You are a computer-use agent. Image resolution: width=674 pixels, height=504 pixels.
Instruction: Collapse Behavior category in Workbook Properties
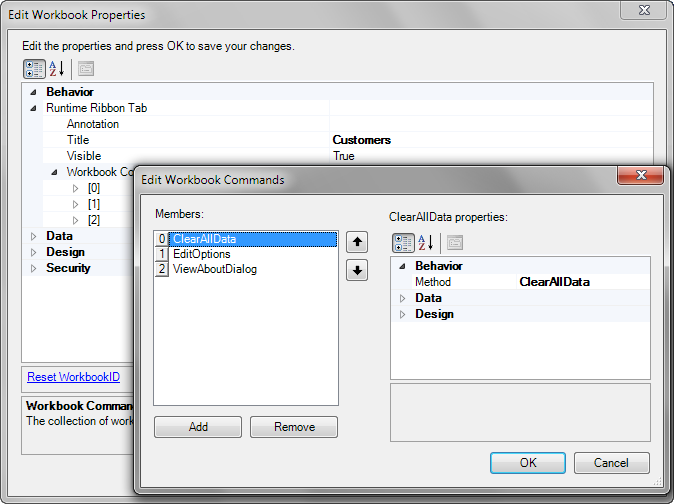pyautogui.click(x=34, y=92)
